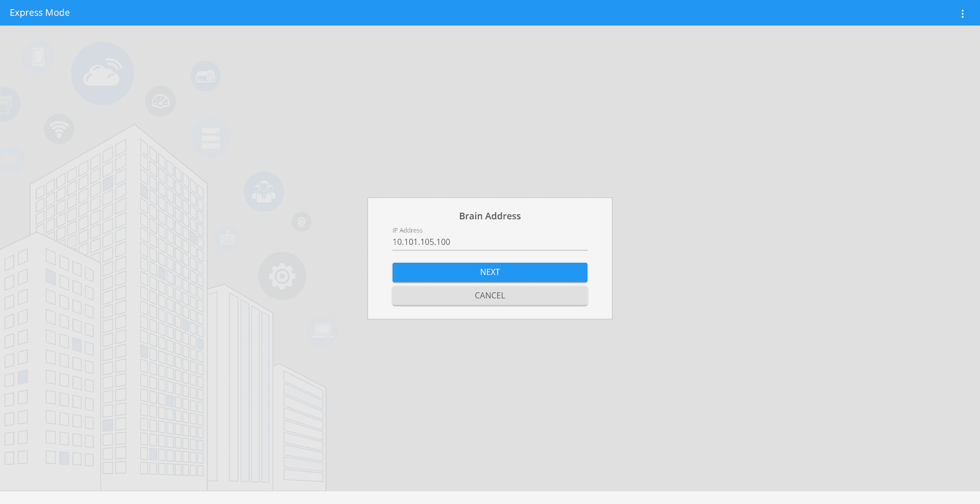The height and width of the screenshot is (504, 980).
Task: Click the laptop icon
Action: click(x=322, y=331)
